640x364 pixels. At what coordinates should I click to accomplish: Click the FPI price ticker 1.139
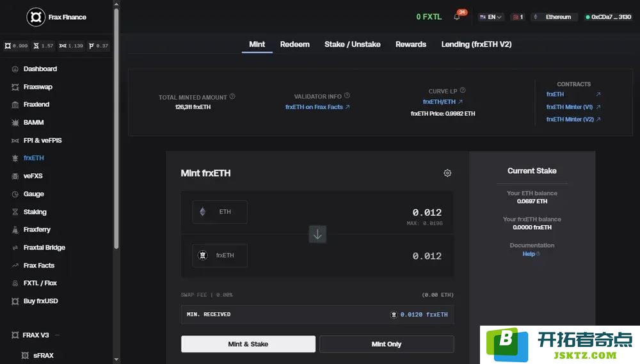(71, 45)
